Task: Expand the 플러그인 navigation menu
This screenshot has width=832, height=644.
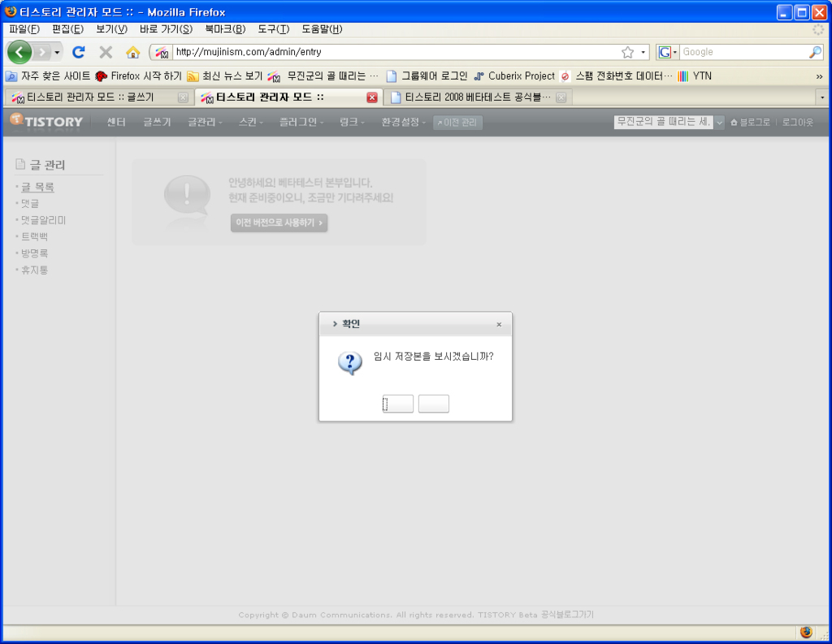Action: click(x=301, y=122)
